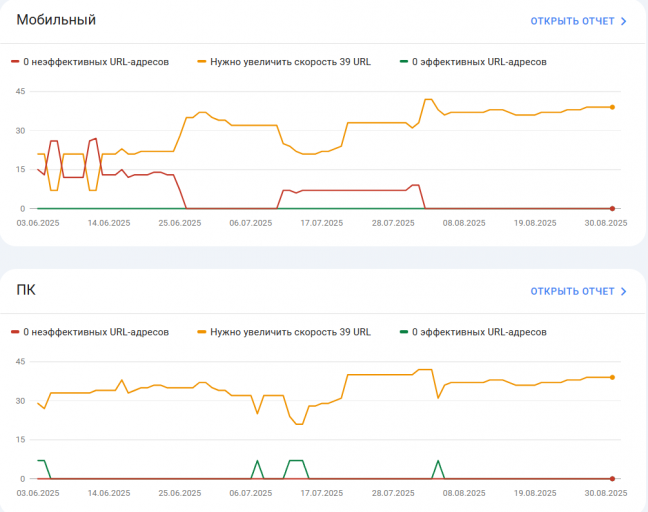Click value 15 on Мобильный y-axis
This screenshot has height=512, width=648.
pos(21,169)
